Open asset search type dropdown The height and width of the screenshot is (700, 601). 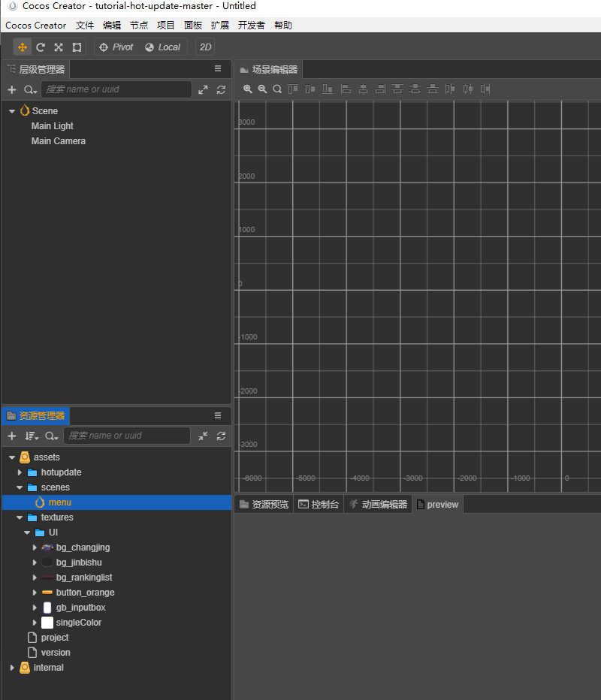pyautogui.click(x=52, y=436)
